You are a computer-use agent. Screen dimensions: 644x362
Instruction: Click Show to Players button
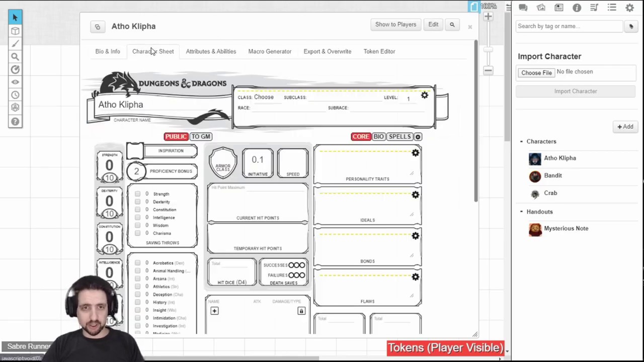(x=396, y=25)
